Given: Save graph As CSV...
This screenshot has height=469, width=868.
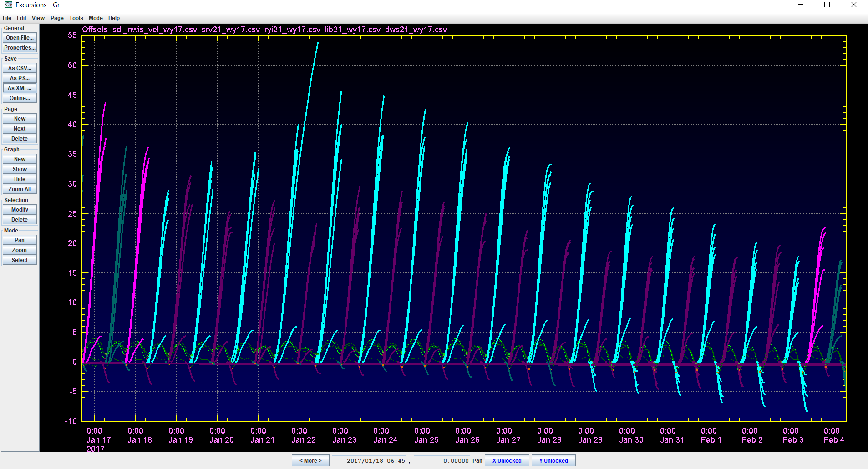Looking at the screenshot, I should [x=20, y=68].
